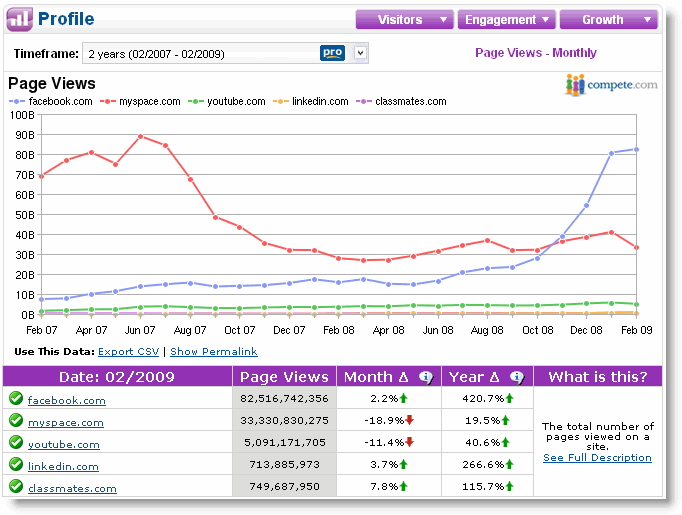Click the value 749,687,950
682x515 pixels.
[284, 486]
